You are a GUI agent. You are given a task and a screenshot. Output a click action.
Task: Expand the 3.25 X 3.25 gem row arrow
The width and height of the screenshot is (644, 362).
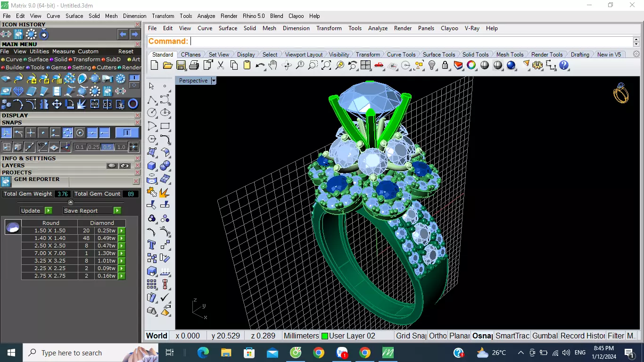[122, 261]
